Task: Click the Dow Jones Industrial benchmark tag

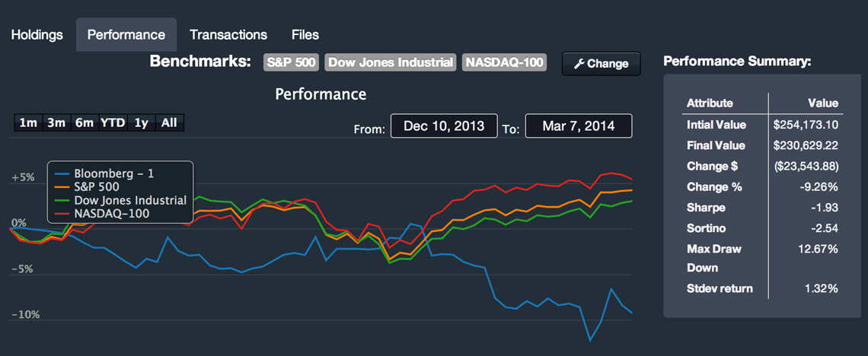Action: (391, 62)
